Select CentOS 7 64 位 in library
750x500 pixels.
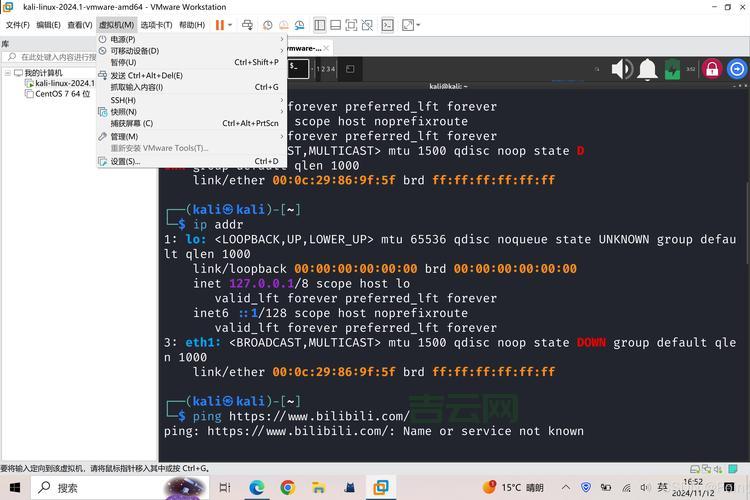(x=62, y=94)
